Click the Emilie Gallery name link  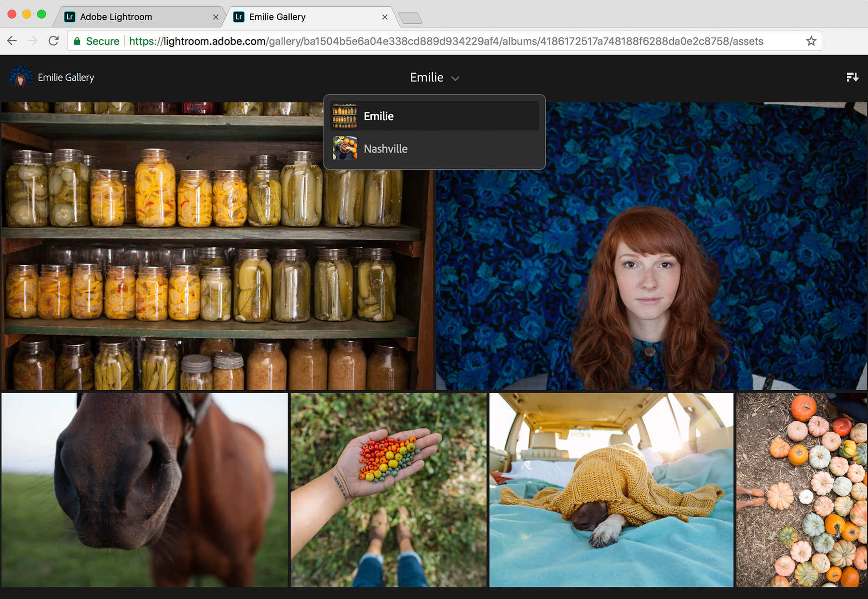coord(67,77)
